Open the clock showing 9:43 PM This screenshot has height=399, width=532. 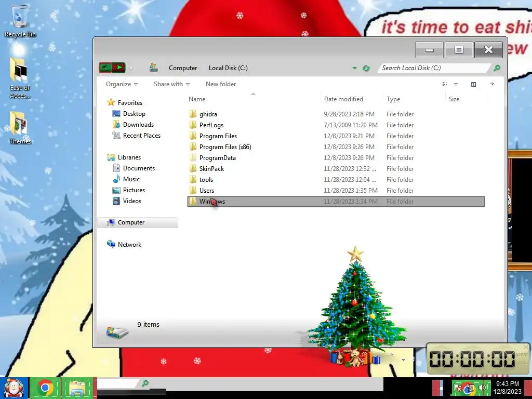pos(507,388)
